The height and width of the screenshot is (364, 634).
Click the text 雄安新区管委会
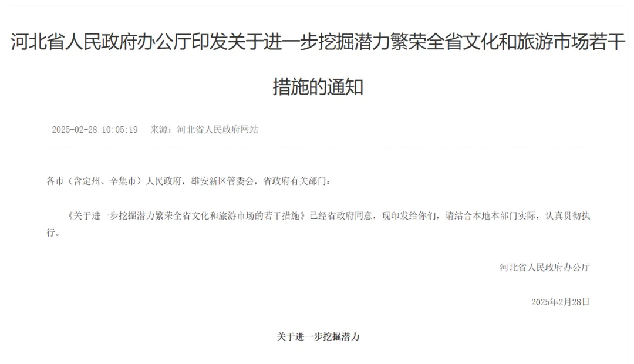point(222,181)
